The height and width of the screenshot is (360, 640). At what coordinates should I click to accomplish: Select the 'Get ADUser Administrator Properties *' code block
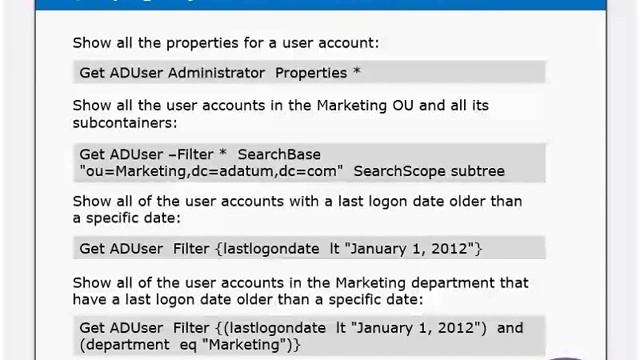coord(309,72)
